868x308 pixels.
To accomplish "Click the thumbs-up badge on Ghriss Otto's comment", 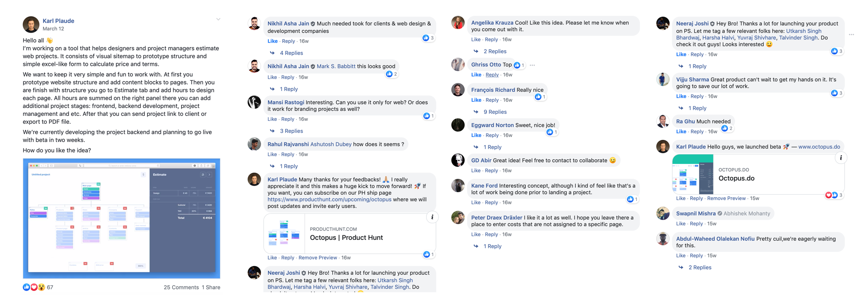I will [x=518, y=65].
